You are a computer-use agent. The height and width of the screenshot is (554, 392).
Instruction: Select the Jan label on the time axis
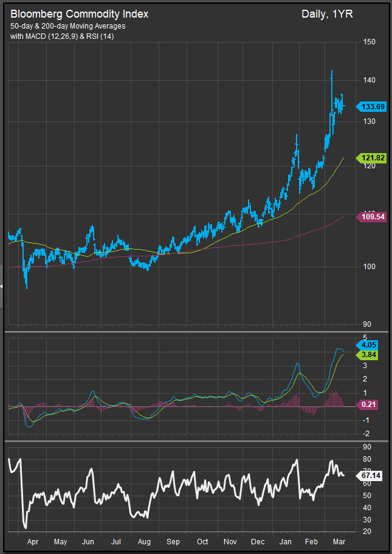click(x=286, y=541)
